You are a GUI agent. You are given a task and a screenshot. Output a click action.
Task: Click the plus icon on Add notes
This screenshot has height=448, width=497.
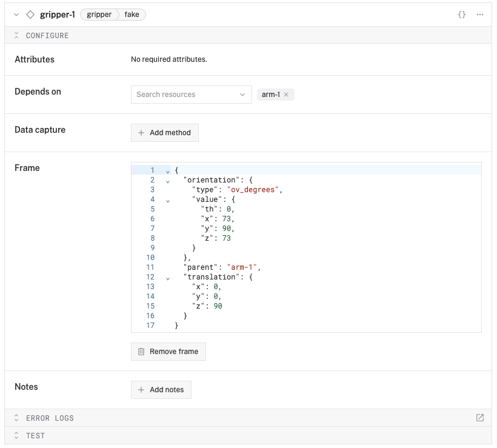pyautogui.click(x=141, y=390)
